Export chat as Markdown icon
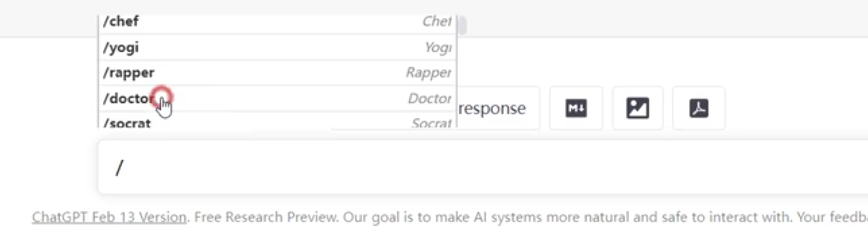Image resolution: width=868 pixels, height=227 pixels. (576, 108)
